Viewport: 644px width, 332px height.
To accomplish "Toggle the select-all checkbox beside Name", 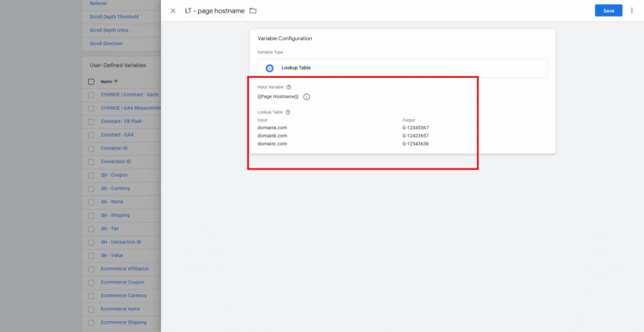I will click(91, 82).
